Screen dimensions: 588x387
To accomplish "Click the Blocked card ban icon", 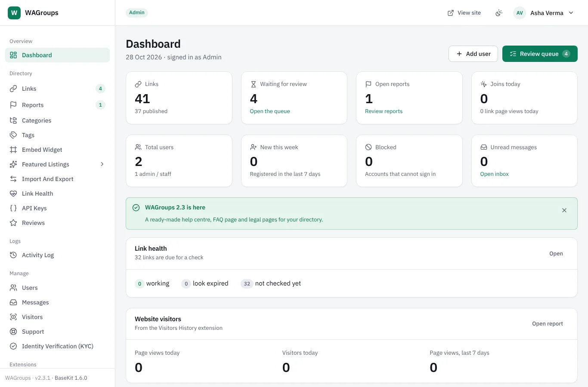I will pyautogui.click(x=368, y=147).
